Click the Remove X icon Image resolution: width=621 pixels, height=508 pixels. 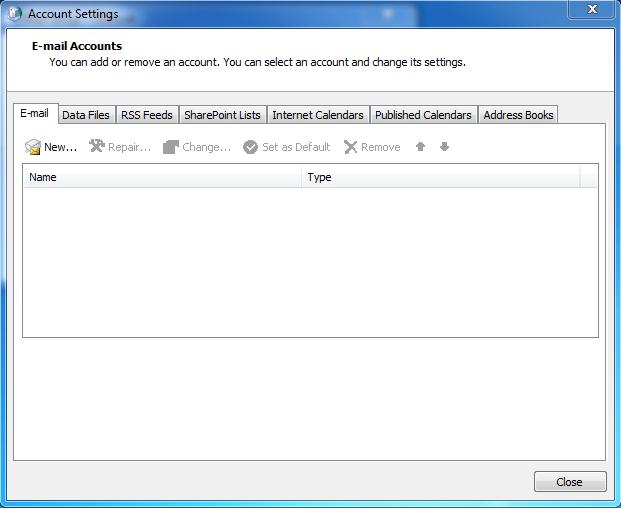351,147
